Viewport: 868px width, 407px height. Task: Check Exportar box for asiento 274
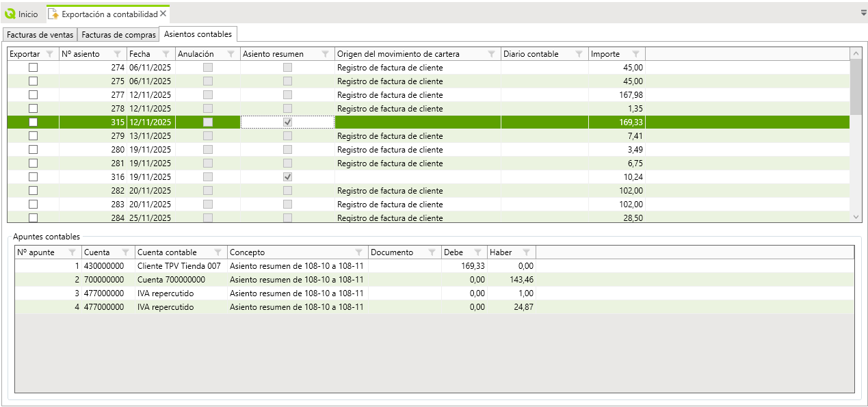coord(33,68)
